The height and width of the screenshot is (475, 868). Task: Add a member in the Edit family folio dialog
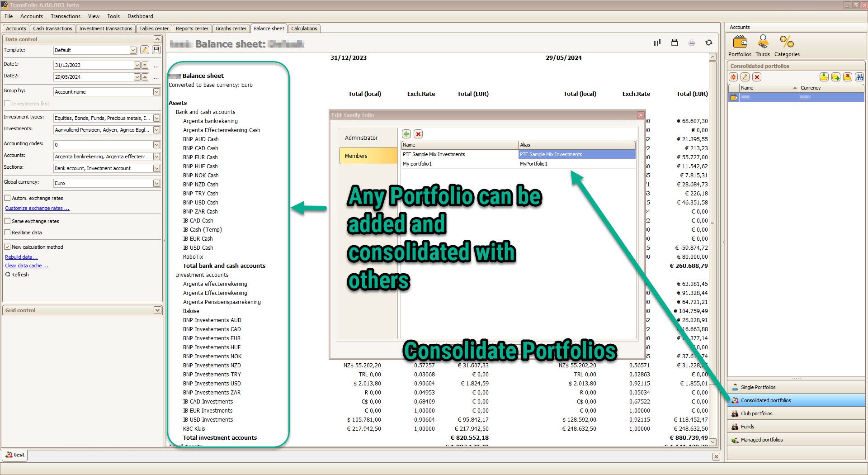tap(406, 134)
